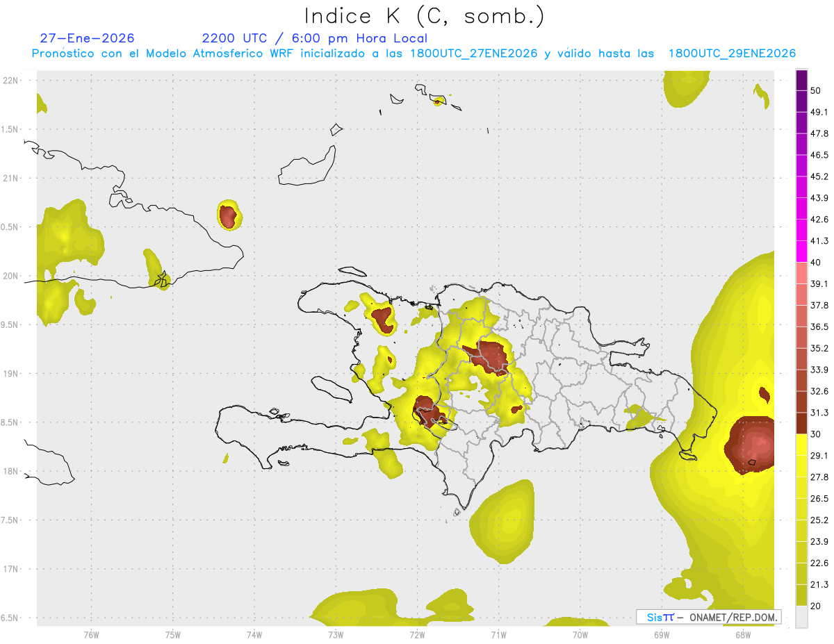Click the "SisTT - ONAMET/REP.DOM." label box
Image resolution: width=834 pixels, height=644 pixels.
point(709,617)
